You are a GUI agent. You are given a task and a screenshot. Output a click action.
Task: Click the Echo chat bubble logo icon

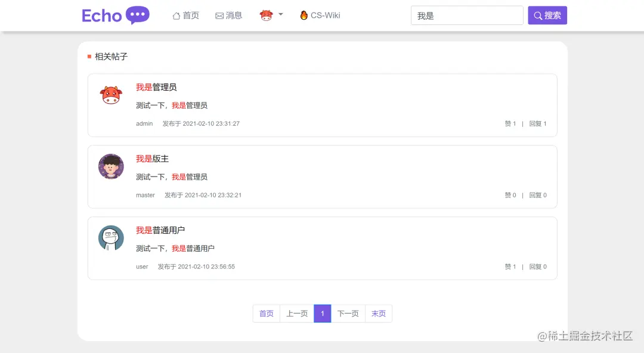(x=137, y=14)
